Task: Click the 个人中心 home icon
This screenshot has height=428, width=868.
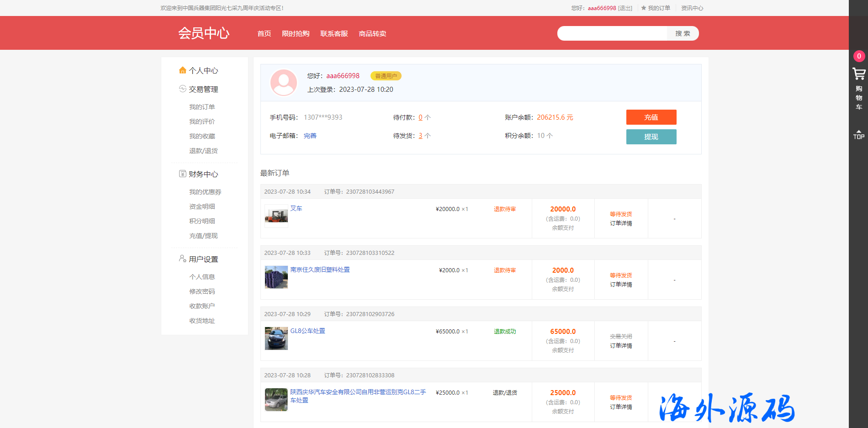Action: click(x=183, y=70)
